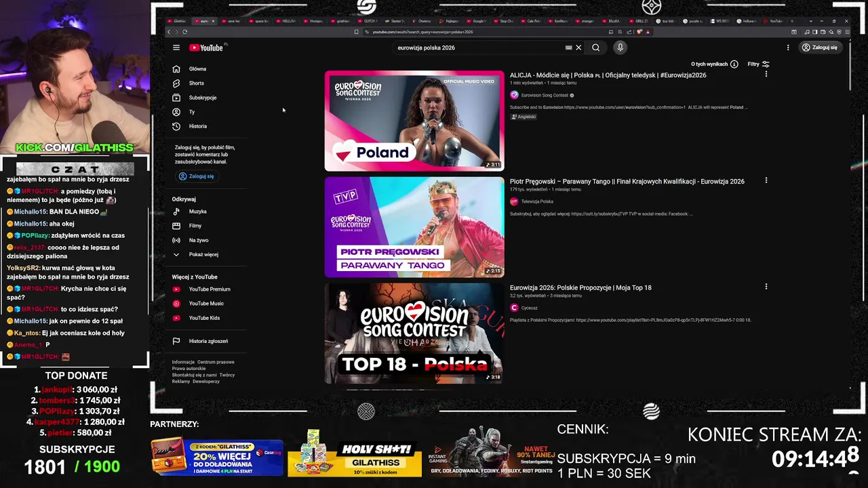The image size is (868, 488).
Task: Switch to the save her browser tab
Action: (231, 21)
